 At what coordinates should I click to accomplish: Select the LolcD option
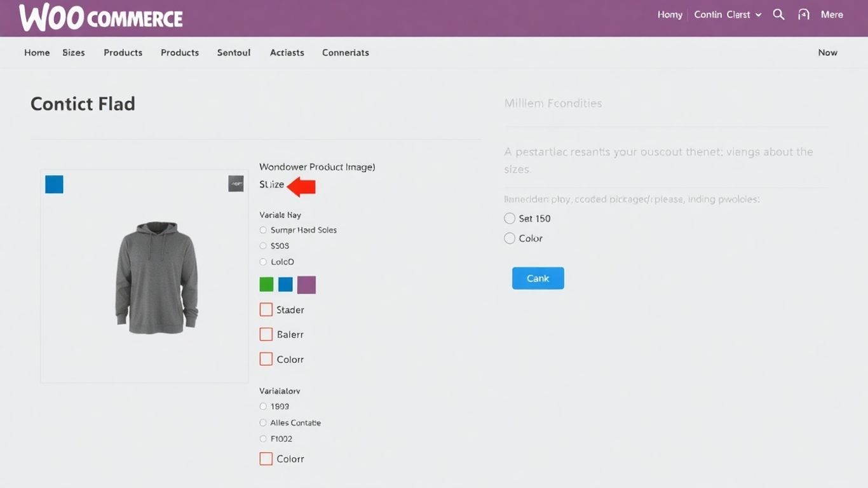point(262,261)
